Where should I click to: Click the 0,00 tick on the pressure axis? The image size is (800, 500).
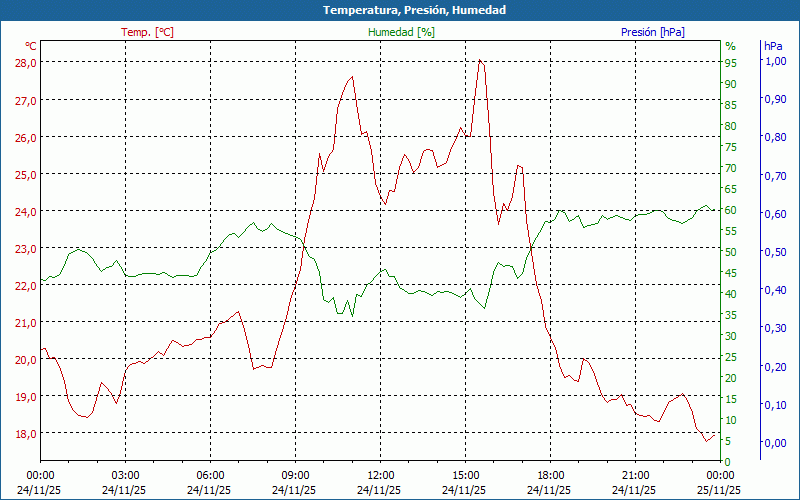click(x=774, y=443)
